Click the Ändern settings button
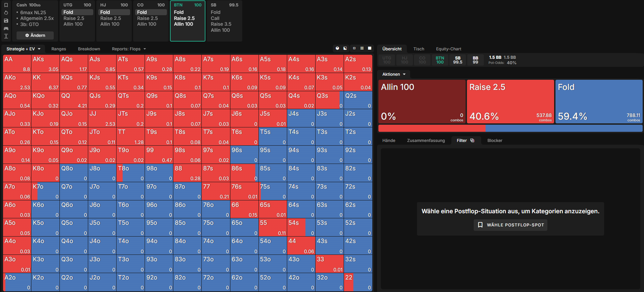 click(35, 35)
